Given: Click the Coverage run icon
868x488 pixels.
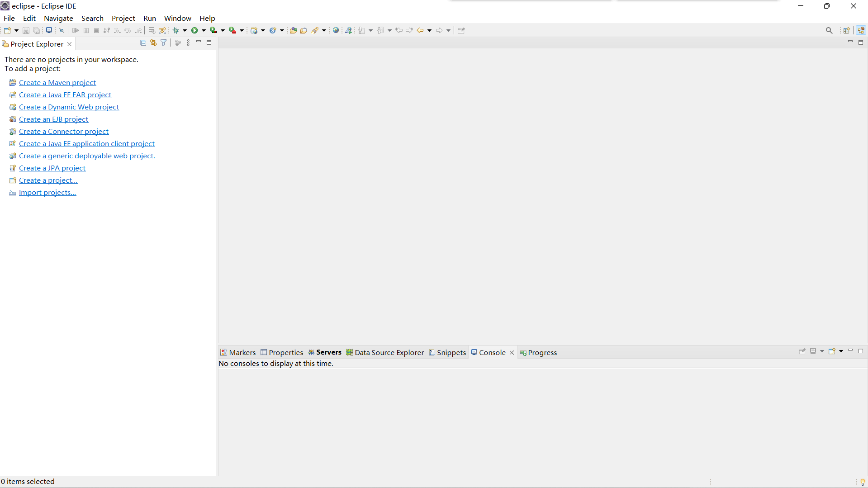Looking at the screenshot, I should 213,30.
